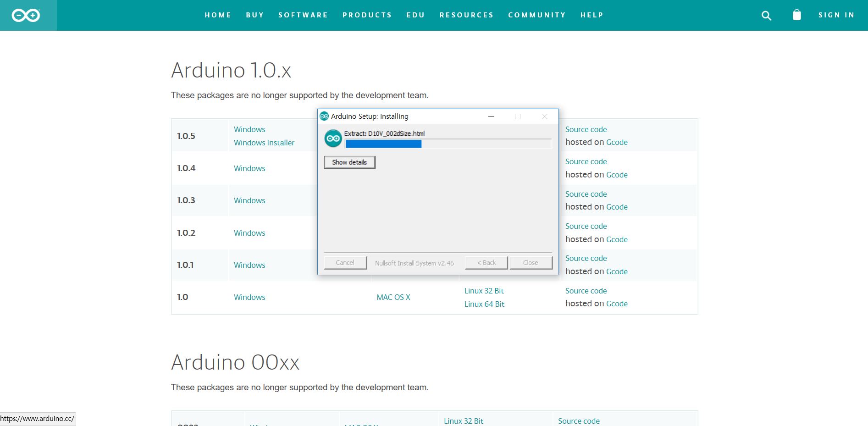The height and width of the screenshot is (426, 868).
Task: Download Windows build for version 1.0.3
Action: click(249, 200)
